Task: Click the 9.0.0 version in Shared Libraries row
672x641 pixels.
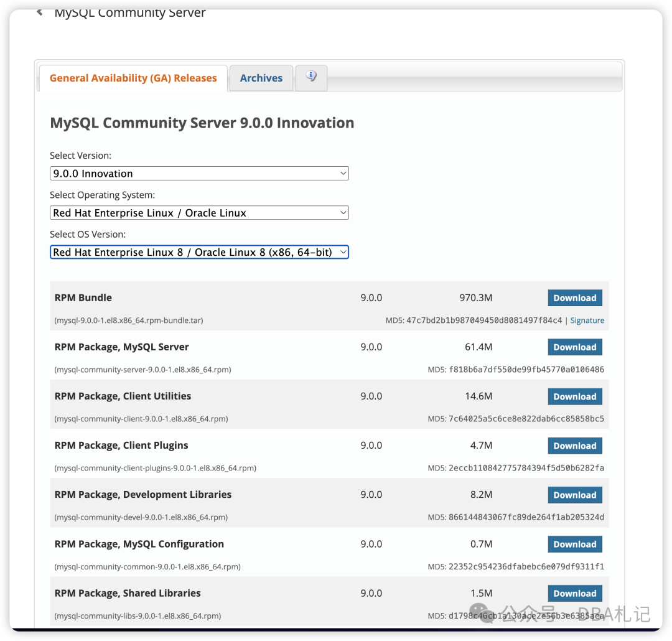Action: [x=371, y=593]
